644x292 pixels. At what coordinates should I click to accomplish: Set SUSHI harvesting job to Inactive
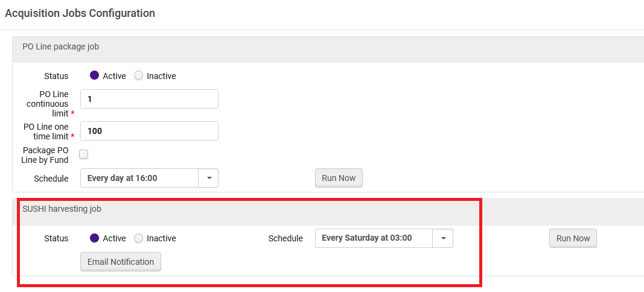pyautogui.click(x=139, y=238)
